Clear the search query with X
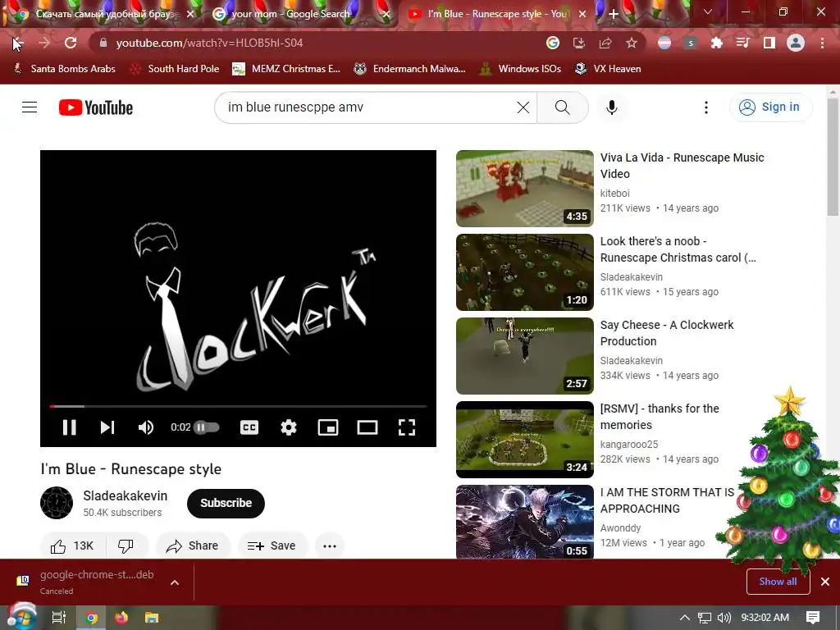This screenshot has height=630, width=840. tap(523, 107)
